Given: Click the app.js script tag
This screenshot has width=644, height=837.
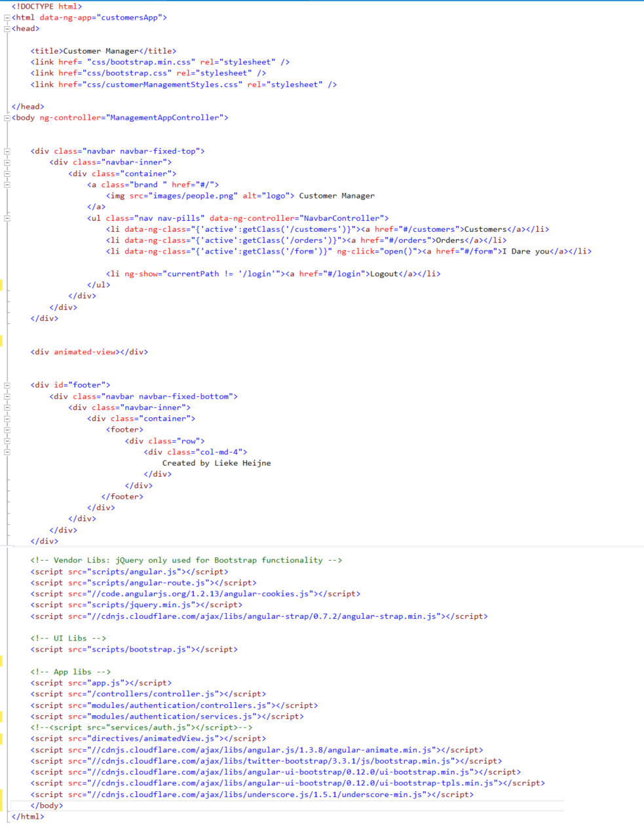Looking at the screenshot, I should tap(101, 683).
